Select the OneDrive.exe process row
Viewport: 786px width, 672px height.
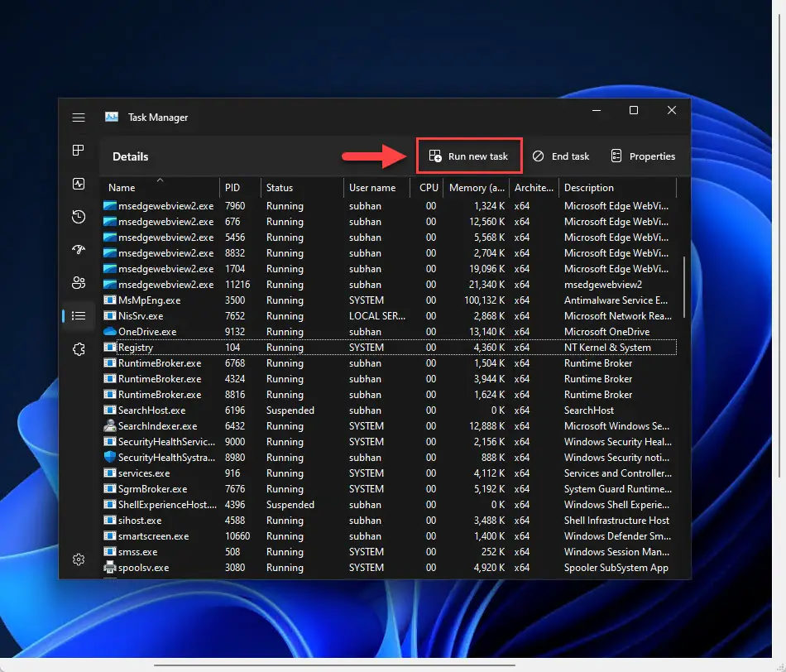[147, 332]
